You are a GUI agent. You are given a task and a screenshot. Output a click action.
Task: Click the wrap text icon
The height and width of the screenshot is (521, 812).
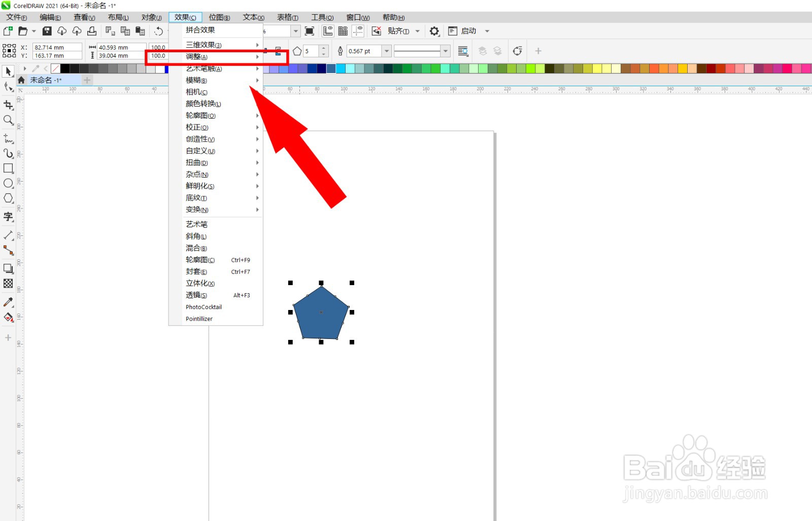click(x=463, y=51)
